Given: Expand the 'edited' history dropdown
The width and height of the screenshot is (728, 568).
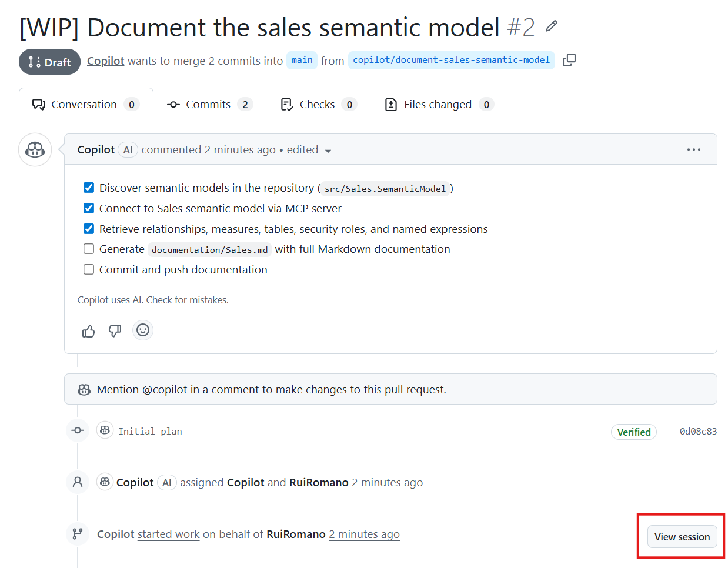Looking at the screenshot, I should [x=309, y=150].
